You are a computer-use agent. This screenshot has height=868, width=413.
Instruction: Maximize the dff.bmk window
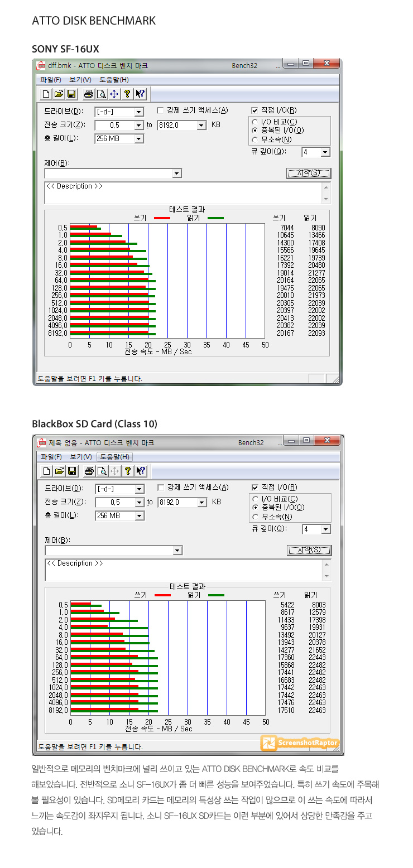[x=306, y=64]
